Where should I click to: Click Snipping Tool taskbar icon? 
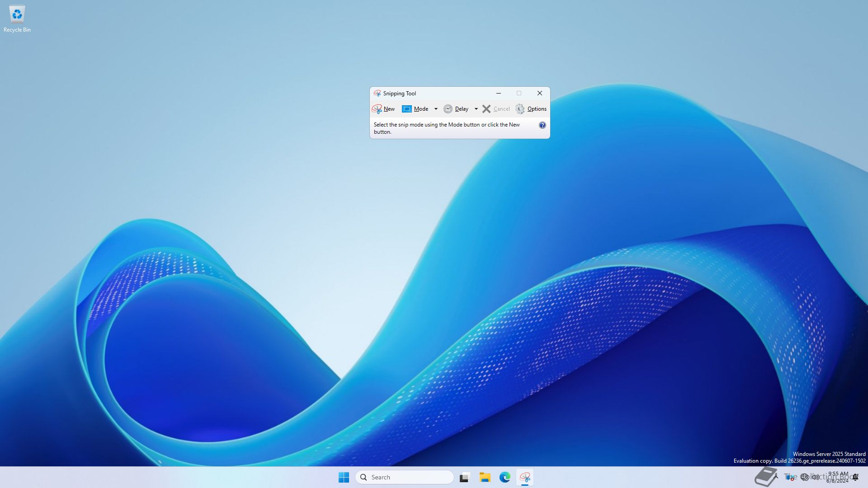coord(525,477)
